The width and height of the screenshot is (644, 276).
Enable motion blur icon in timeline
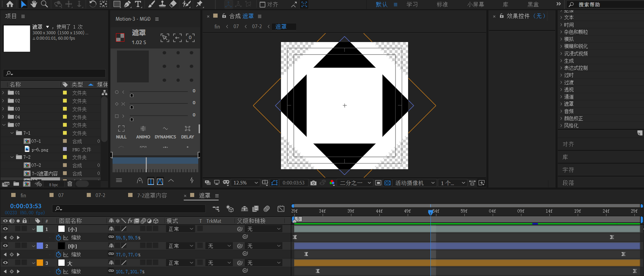(267, 209)
